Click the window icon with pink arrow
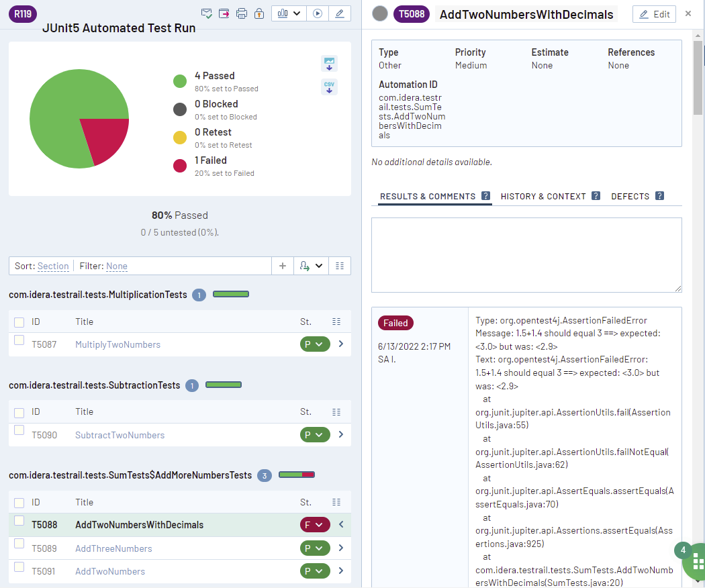The image size is (705, 588). click(225, 13)
